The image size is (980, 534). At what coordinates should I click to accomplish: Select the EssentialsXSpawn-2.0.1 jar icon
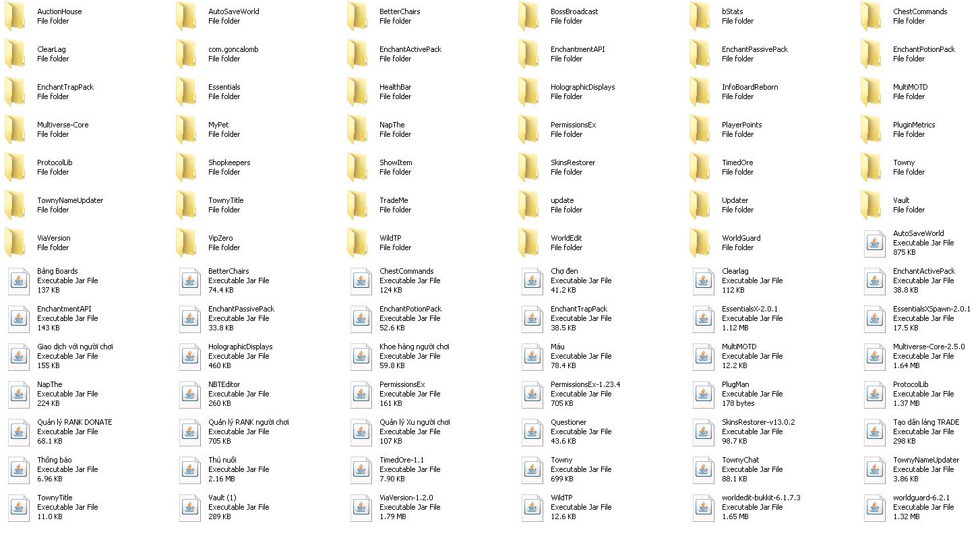pos(875,319)
